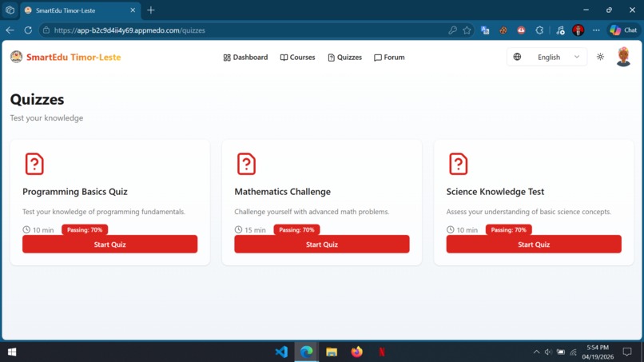The image size is (644, 362).
Task: Click Passing 70% badge on Science card
Action: pyautogui.click(x=508, y=229)
